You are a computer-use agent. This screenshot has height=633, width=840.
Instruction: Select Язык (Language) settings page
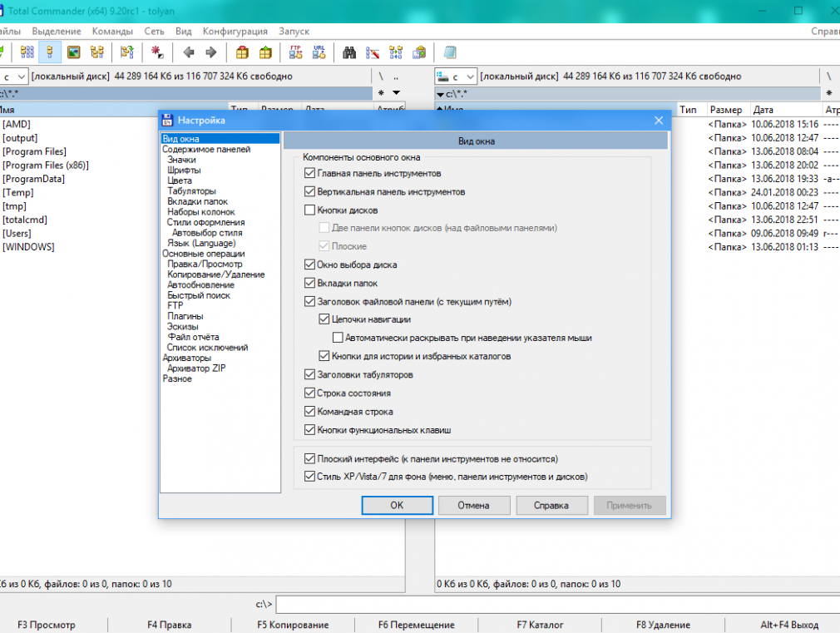pyautogui.click(x=201, y=243)
